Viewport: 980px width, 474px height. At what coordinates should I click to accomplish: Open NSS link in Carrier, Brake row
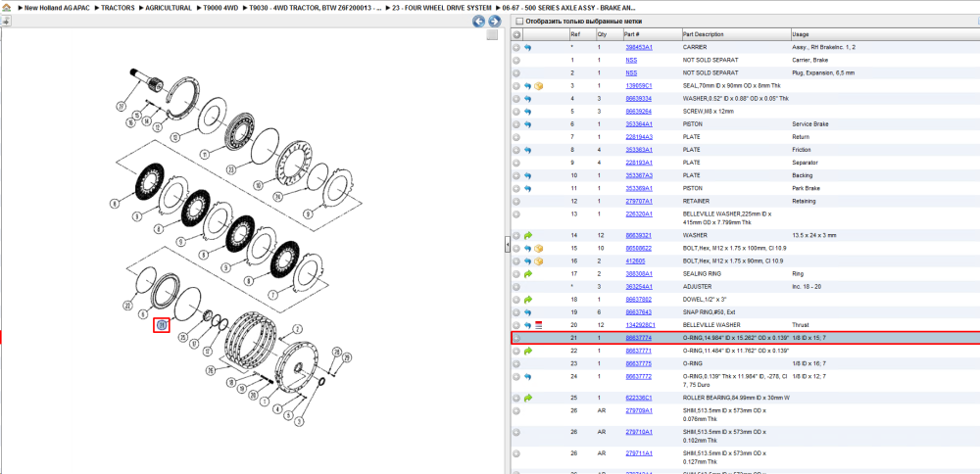(631, 60)
